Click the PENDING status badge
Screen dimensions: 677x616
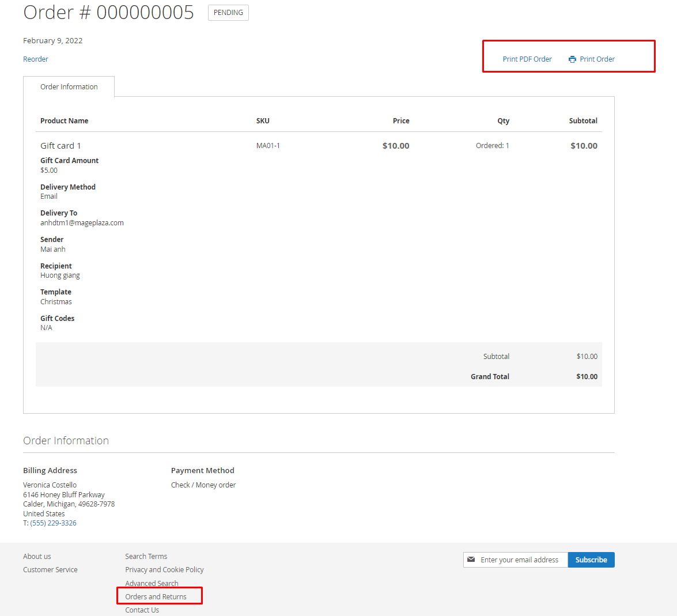coord(228,13)
